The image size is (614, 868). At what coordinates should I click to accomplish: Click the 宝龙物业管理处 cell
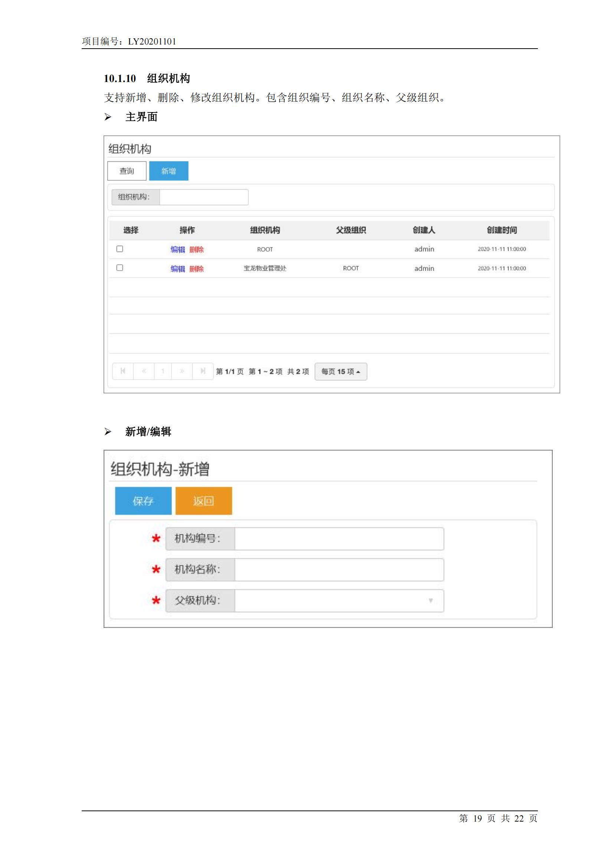point(265,268)
